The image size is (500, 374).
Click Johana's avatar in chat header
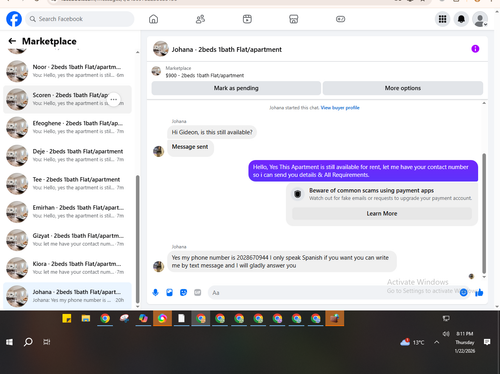pyautogui.click(x=161, y=49)
